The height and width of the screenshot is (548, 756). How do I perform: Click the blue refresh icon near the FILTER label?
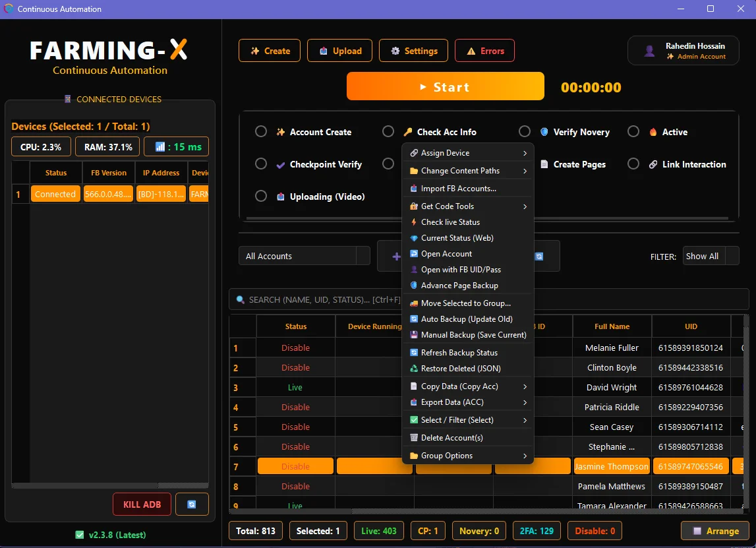[x=539, y=256]
